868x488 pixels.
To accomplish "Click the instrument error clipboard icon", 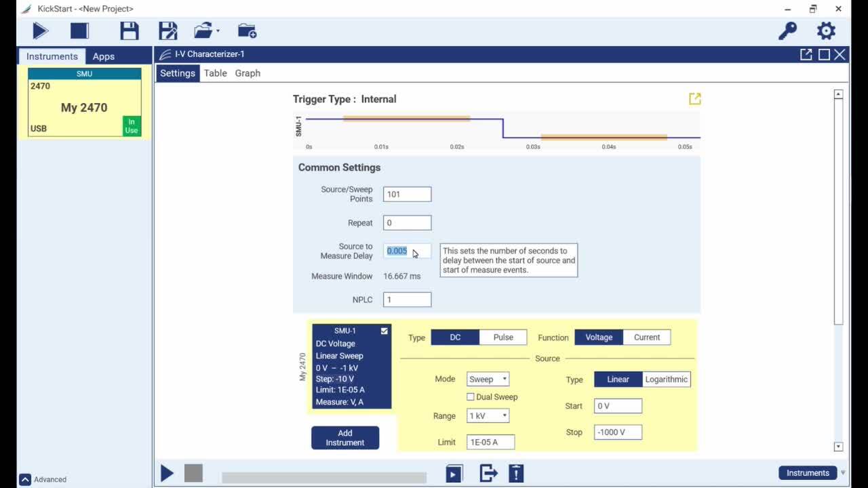I will pos(516,472).
